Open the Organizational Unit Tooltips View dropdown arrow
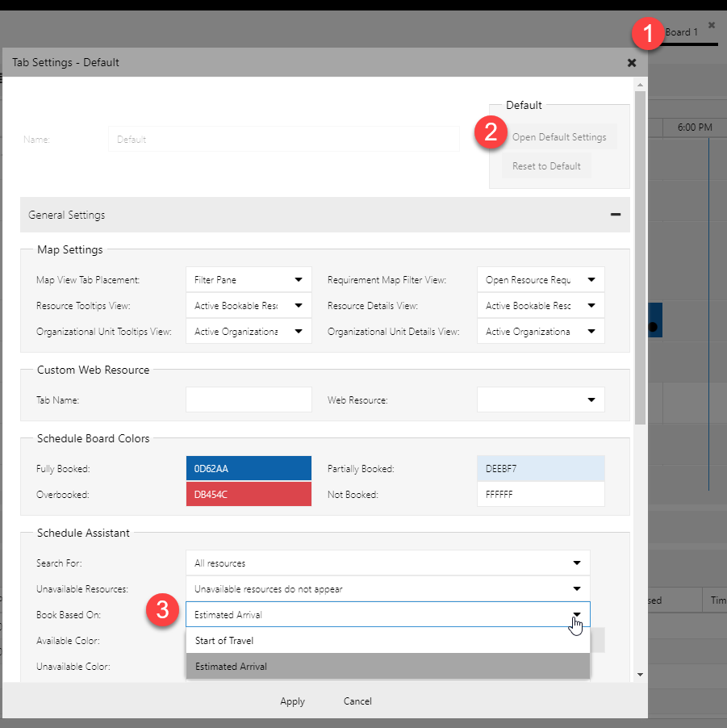The height and width of the screenshot is (728, 727). (300, 331)
